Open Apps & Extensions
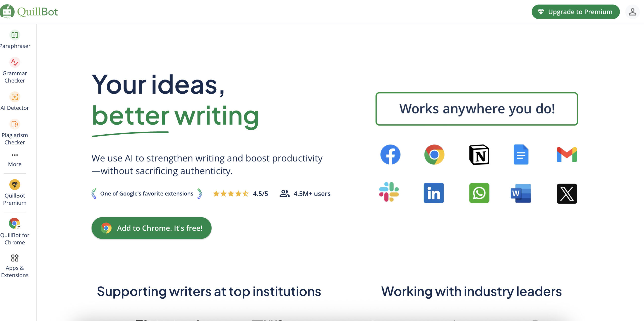The image size is (644, 321). tap(15, 258)
